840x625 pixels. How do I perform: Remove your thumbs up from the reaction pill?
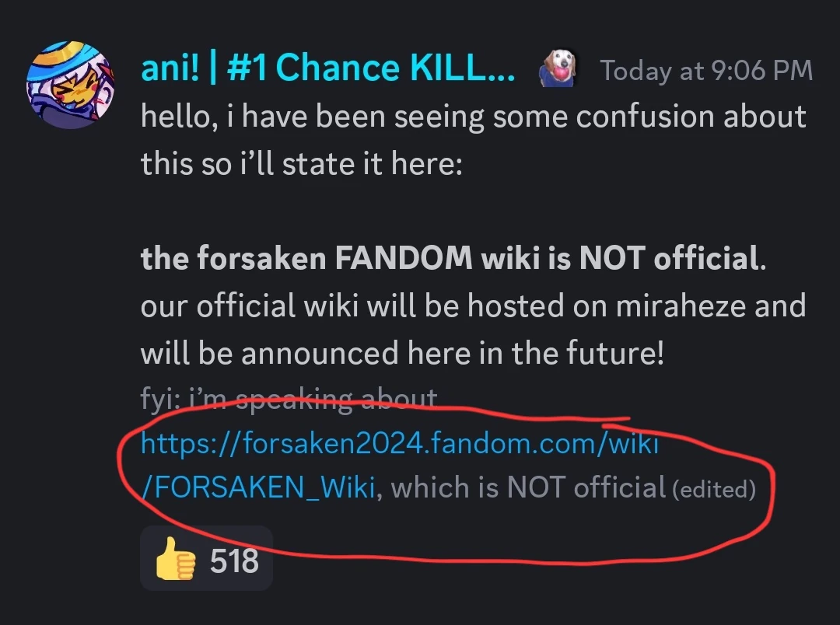205,558
